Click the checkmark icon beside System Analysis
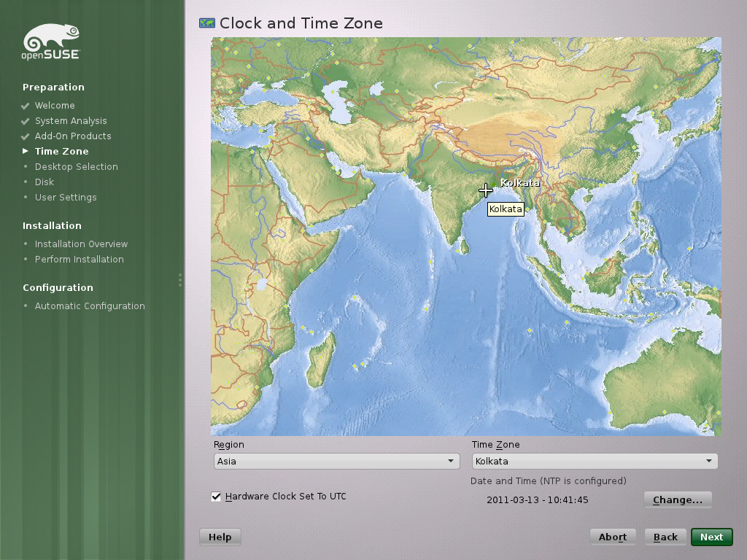 (26, 121)
